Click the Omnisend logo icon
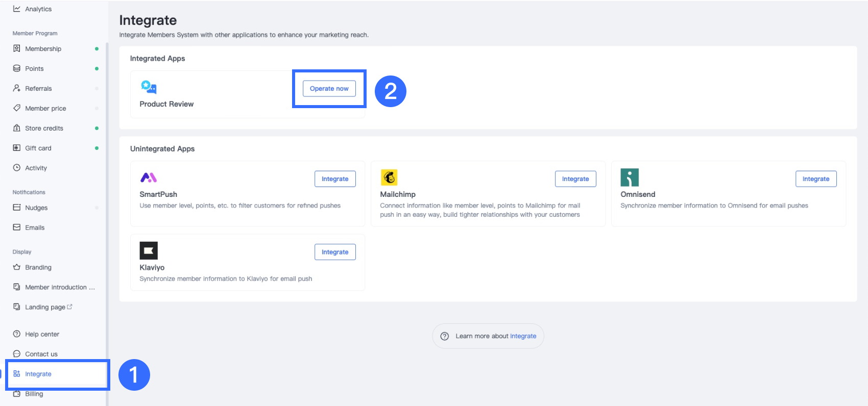 [x=630, y=177]
